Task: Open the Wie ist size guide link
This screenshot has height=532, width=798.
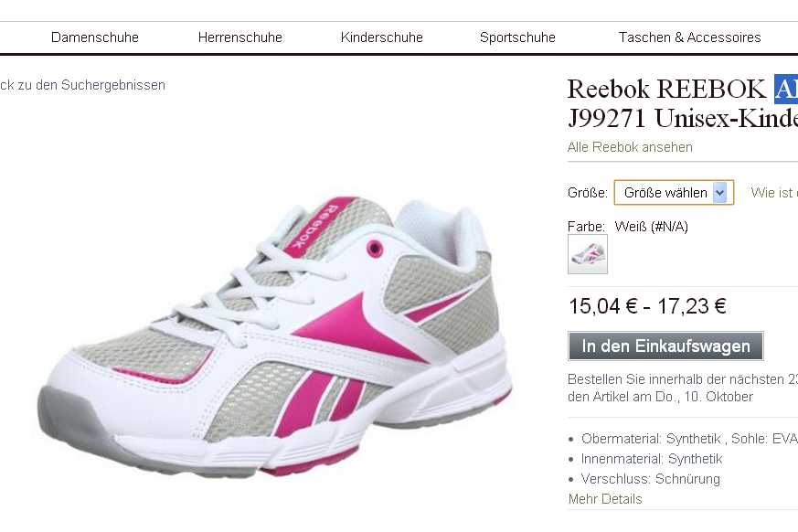Action: (774, 193)
